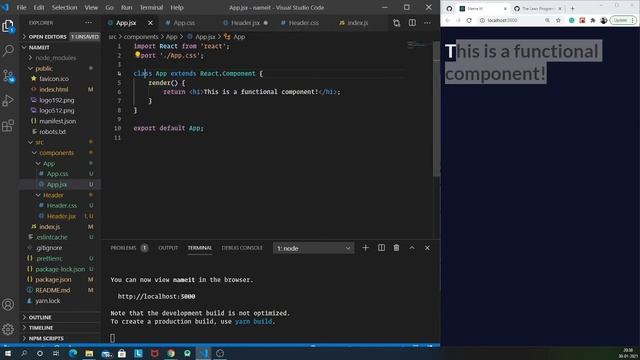Viewport: 640px width, 360px height.
Task: Open the File menu
Action: click(x=21, y=7)
